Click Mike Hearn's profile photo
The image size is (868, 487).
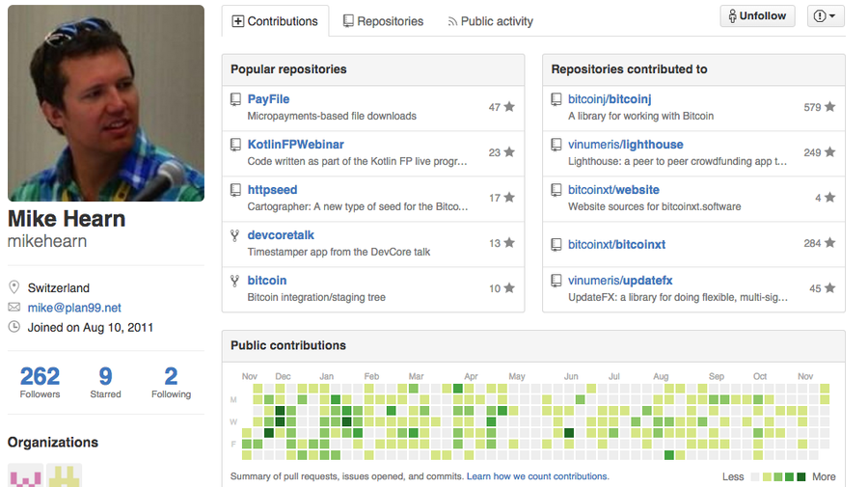pos(106,103)
